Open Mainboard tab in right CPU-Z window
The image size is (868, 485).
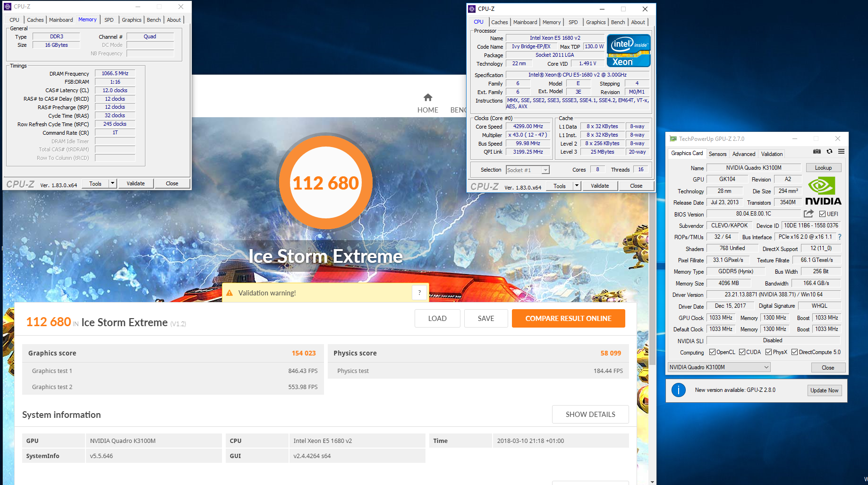pyautogui.click(x=525, y=22)
